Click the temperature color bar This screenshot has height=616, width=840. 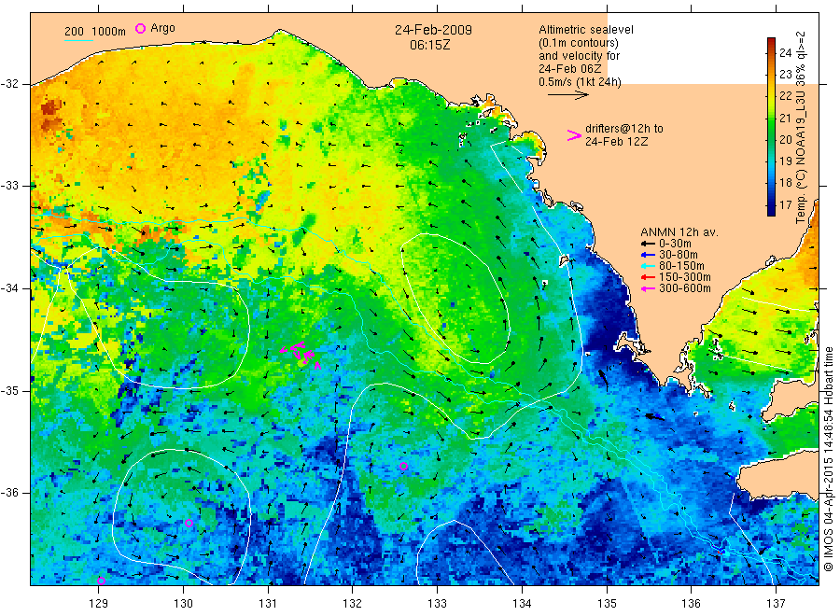coord(771,127)
